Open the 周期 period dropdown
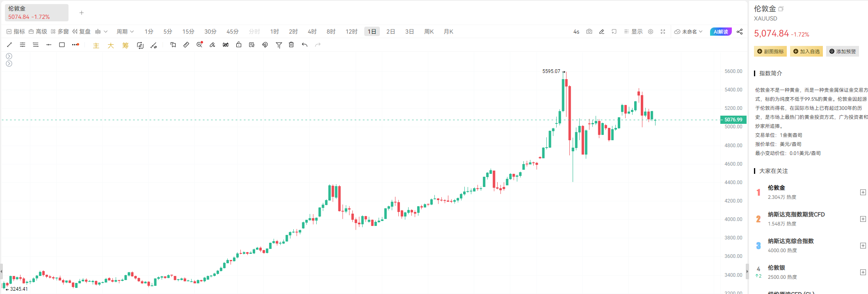This screenshot has width=868, height=294. click(x=125, y=32)
